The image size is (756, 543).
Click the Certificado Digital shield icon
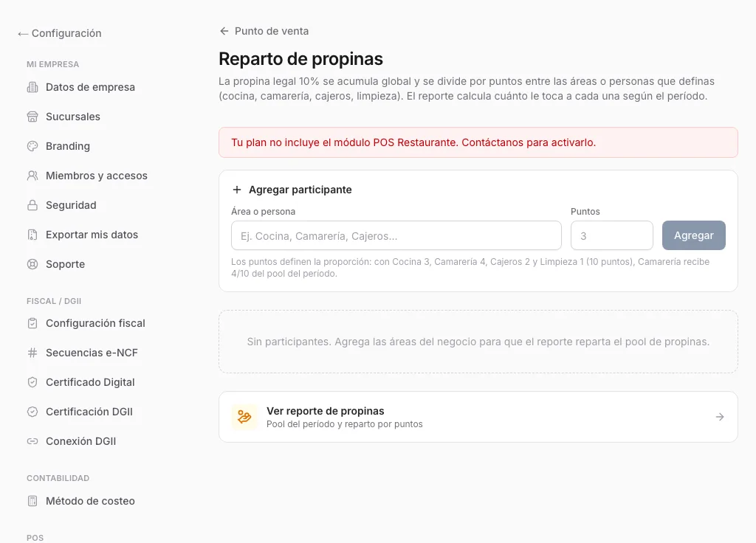click(x=32, y=382)
